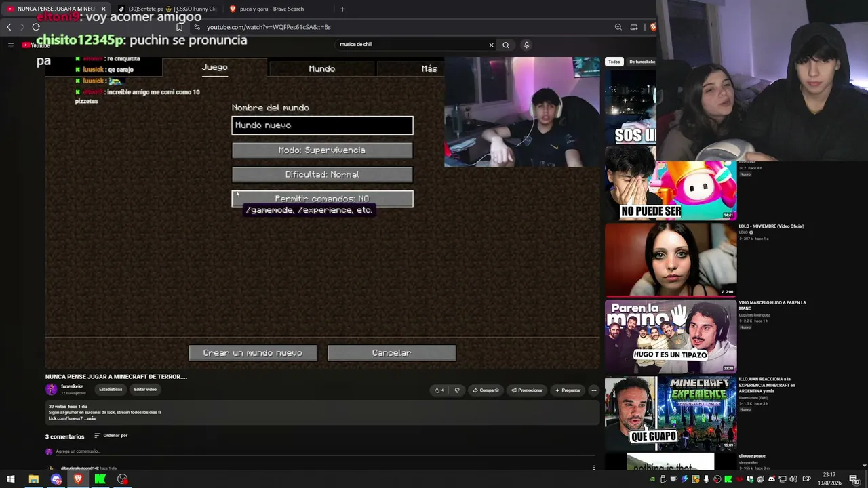
Task: Click the Preguntar button
Action: [x=568, y=390]
